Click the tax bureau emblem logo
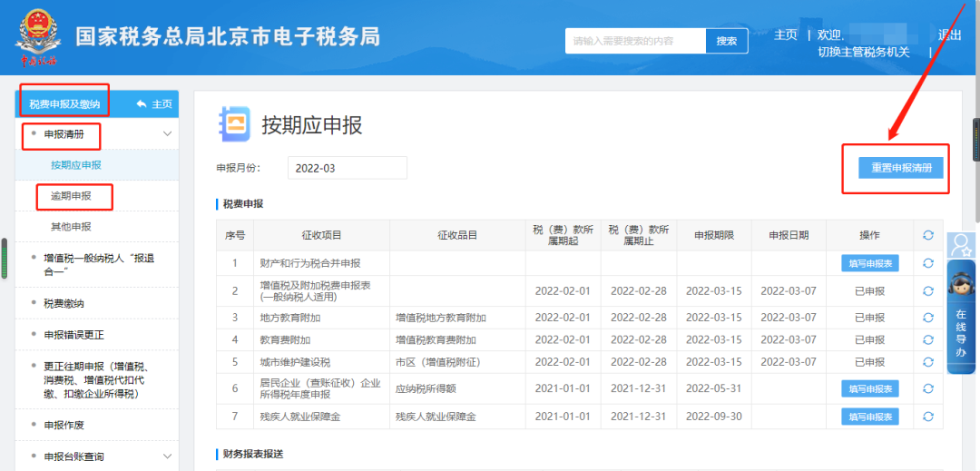This screenshot has height=471, width=980. pyautogui.click(x=38, y=37)
